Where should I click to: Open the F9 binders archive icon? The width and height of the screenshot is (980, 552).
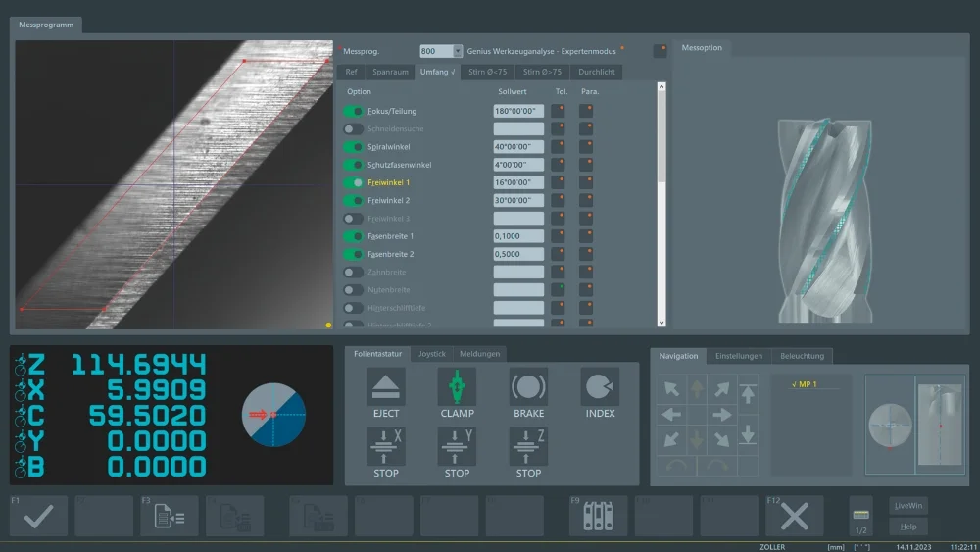(x=598, y=516)
